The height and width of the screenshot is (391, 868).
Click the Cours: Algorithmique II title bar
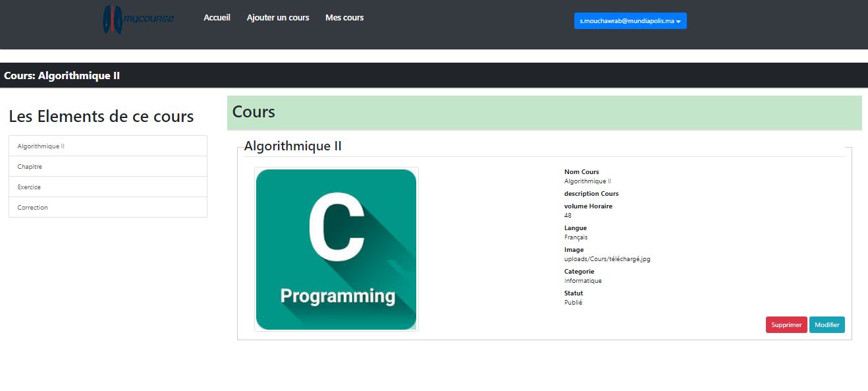coord(434,75)
